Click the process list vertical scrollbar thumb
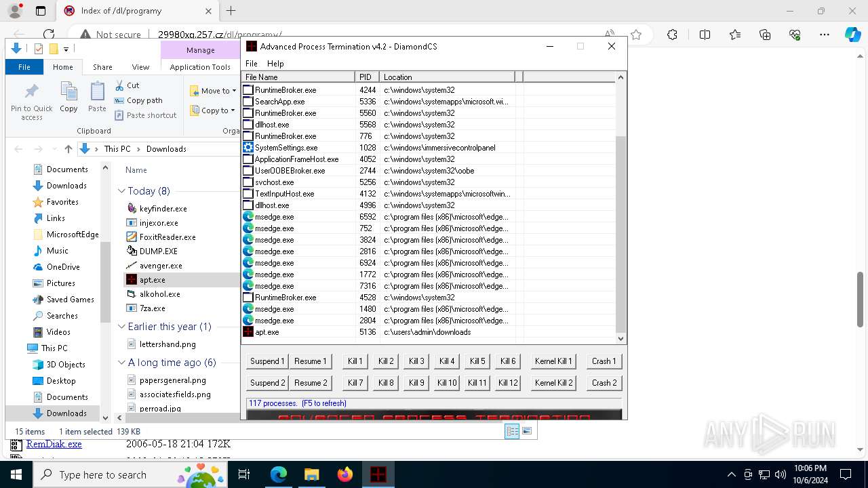This screenshot has height=488, width=868. pos(620,234)
